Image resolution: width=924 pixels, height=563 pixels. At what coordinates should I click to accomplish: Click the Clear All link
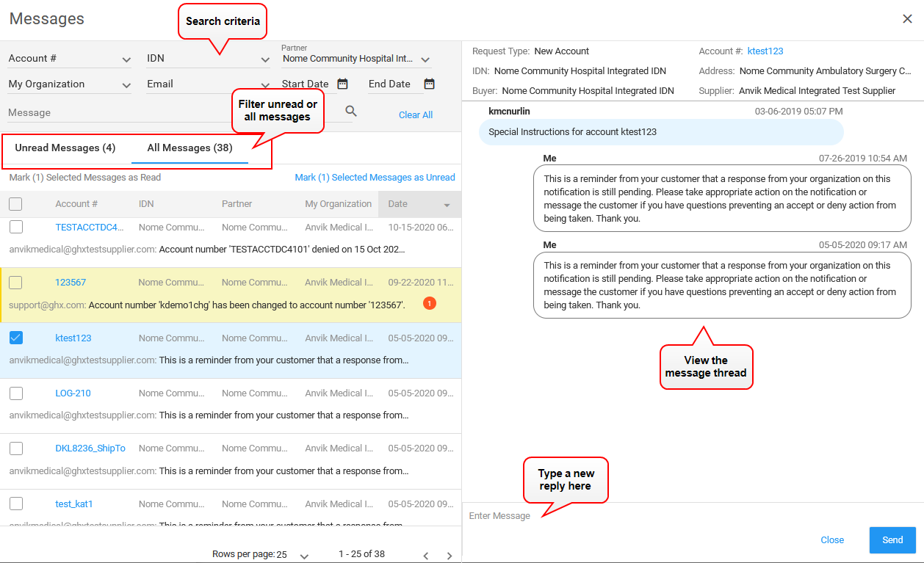416,115
